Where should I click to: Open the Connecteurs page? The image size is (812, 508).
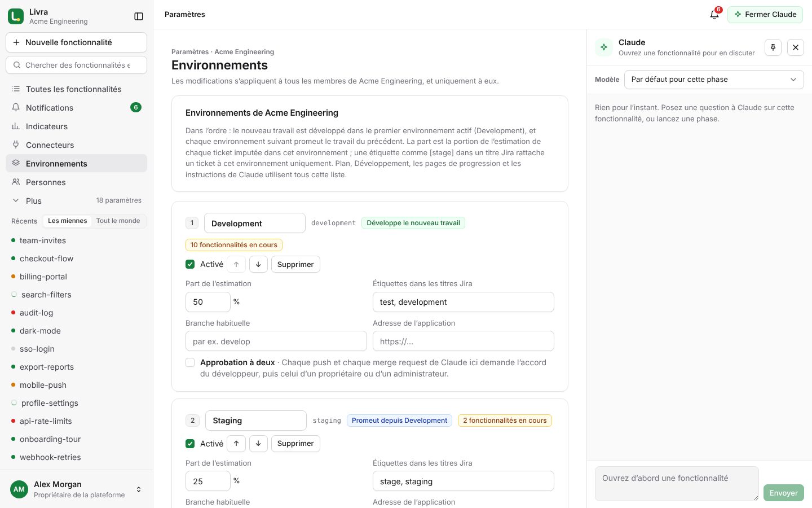76,145
